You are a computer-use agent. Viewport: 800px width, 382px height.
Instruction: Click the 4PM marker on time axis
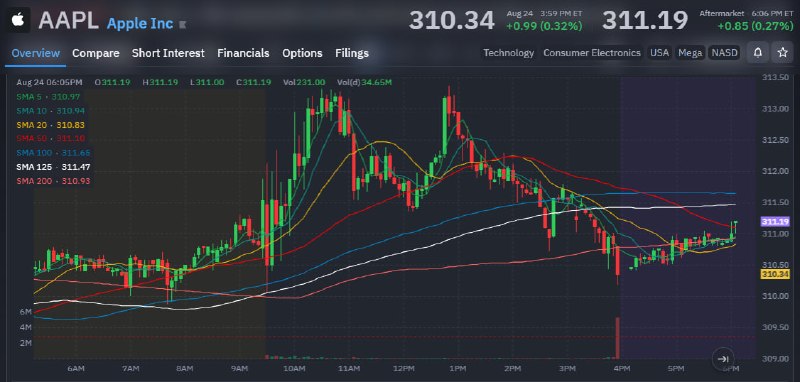click(620, 368)
